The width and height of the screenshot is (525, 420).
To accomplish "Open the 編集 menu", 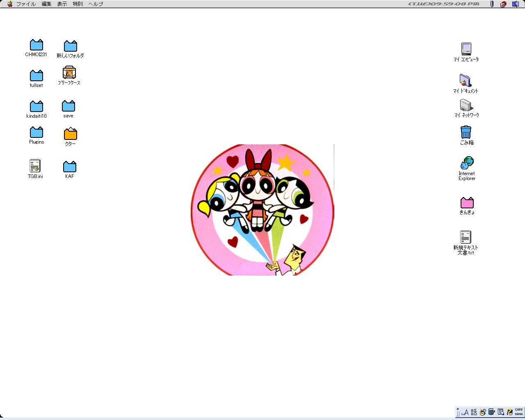I will pos(46,4).
